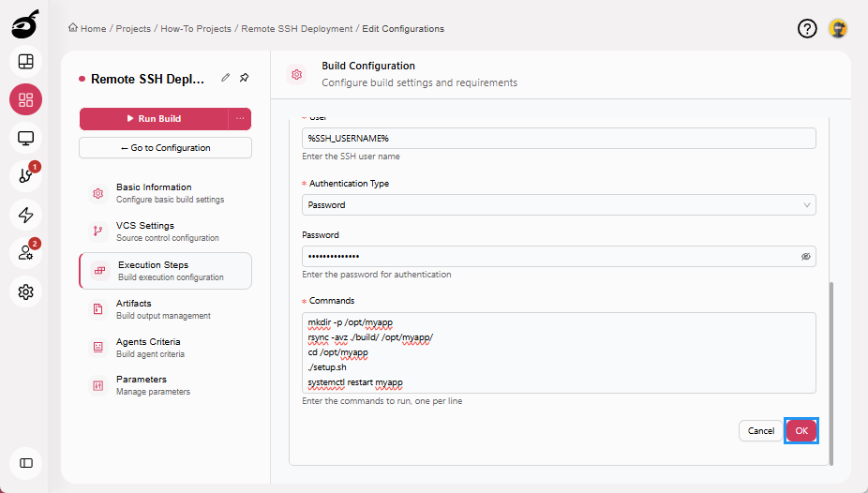This screenshot has width=868, height=493.
Task: Open the projects grid sidebar icon
Action: (x=26, y=99)
